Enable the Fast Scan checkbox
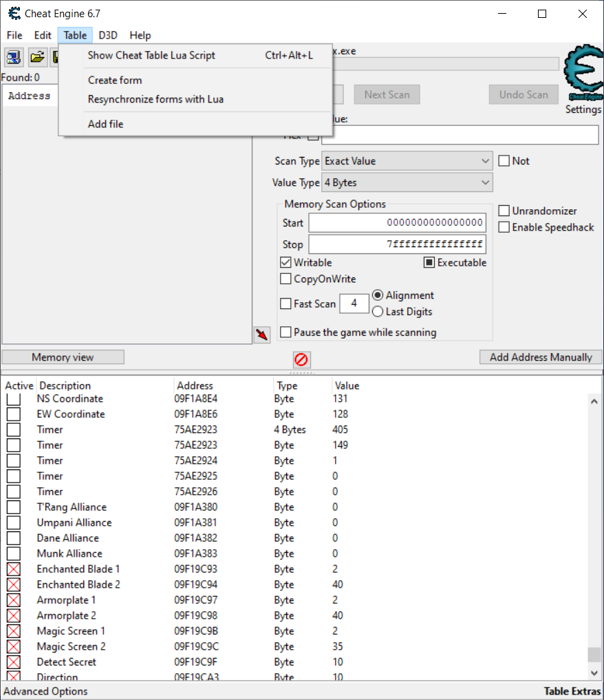 coord(286,304)
